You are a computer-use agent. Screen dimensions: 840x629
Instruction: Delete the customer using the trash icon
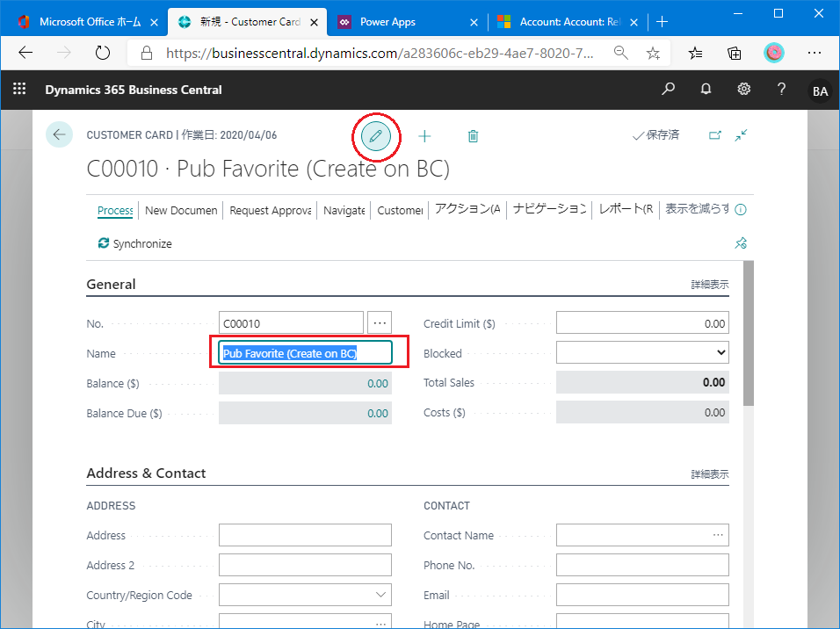[473, 136]
